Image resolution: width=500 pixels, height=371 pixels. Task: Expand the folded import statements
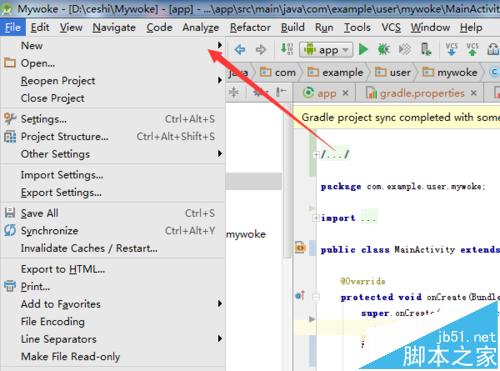315,218
